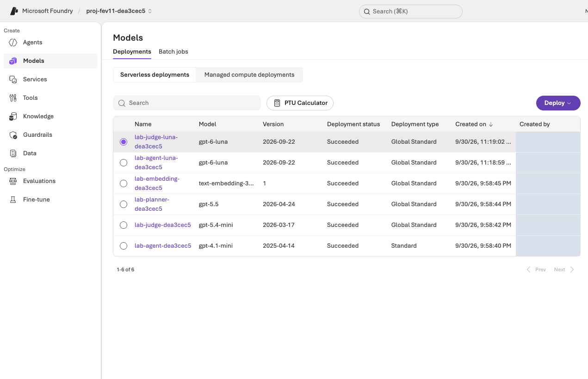The width and height of the screenshot is (588, 379).
Task: Sort by Deployment type column header
Action: 415,124
